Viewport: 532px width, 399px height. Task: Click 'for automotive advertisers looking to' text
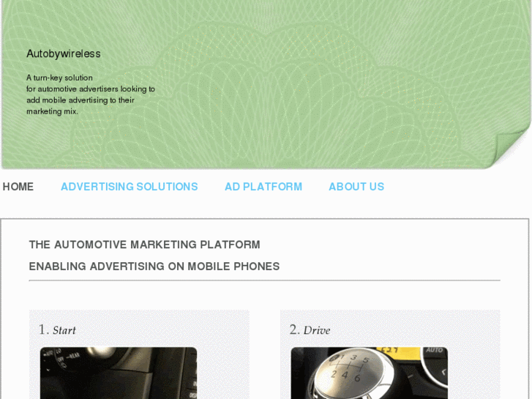(91, 89)
